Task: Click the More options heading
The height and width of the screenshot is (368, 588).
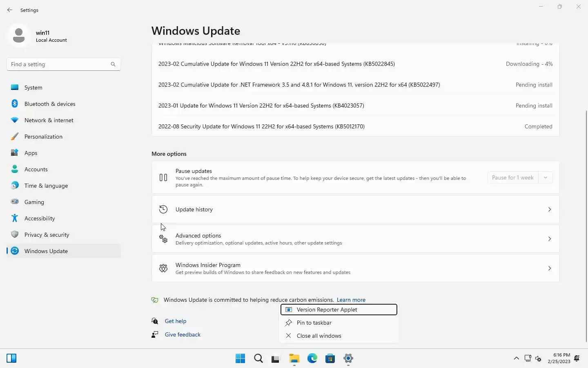Action: pos(169,154)
